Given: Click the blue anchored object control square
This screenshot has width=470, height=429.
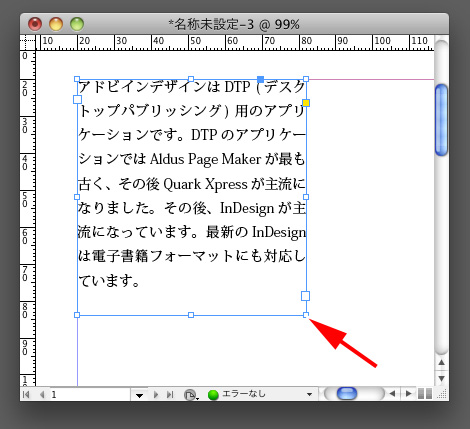Looking at the screenshot, I should (261, 79).
